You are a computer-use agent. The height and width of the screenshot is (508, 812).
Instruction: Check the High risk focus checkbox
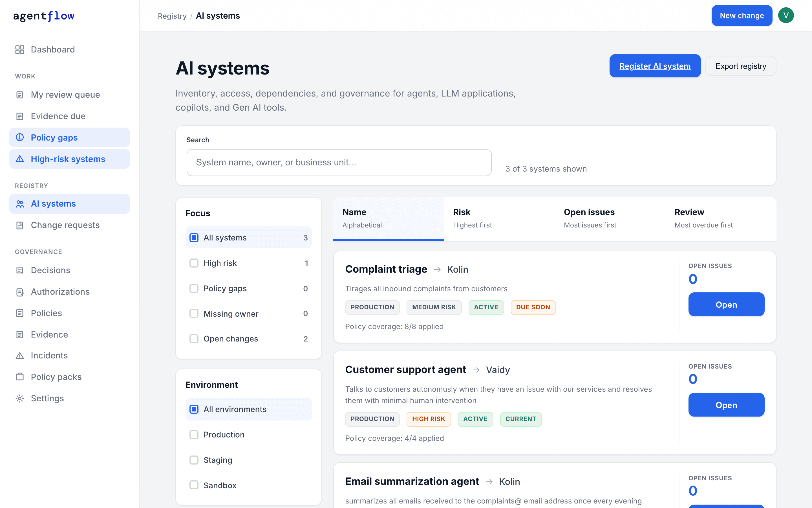[194, 263]
